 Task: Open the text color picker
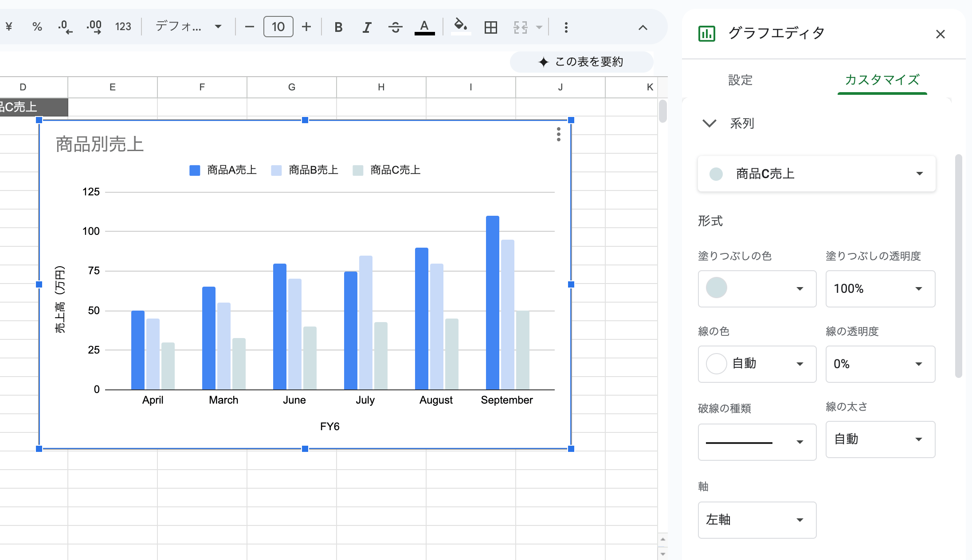point(424,27)
